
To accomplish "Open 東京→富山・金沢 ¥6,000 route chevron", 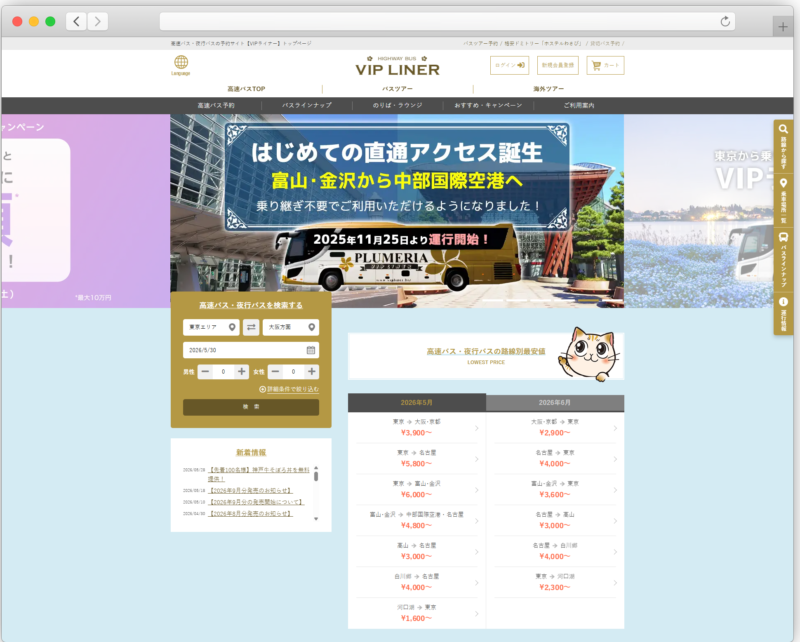I will click(477, 490).
